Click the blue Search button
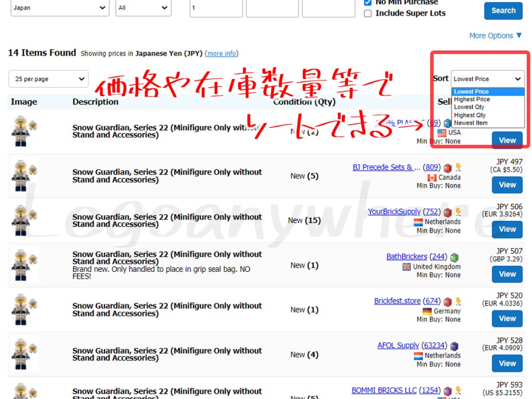The height and width of the screenshot is (399, 532). click(x=503, y=10)
